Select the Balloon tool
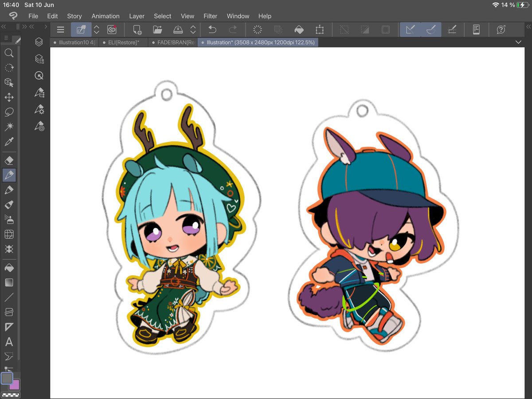 [9, 356]
